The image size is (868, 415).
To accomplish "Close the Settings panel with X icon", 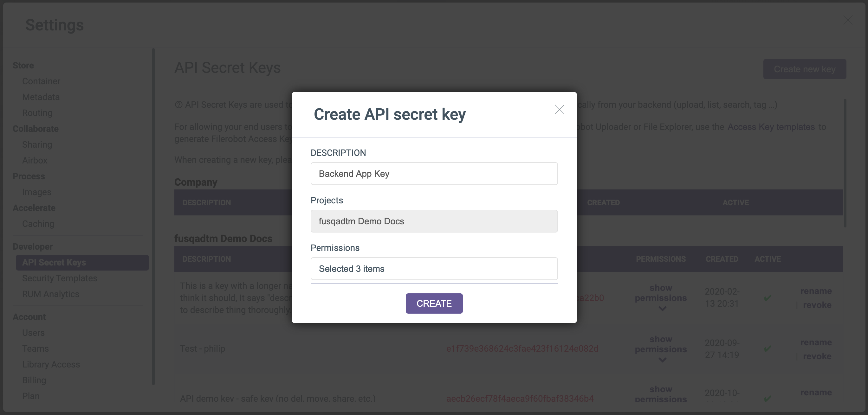I will coord(848,20).
